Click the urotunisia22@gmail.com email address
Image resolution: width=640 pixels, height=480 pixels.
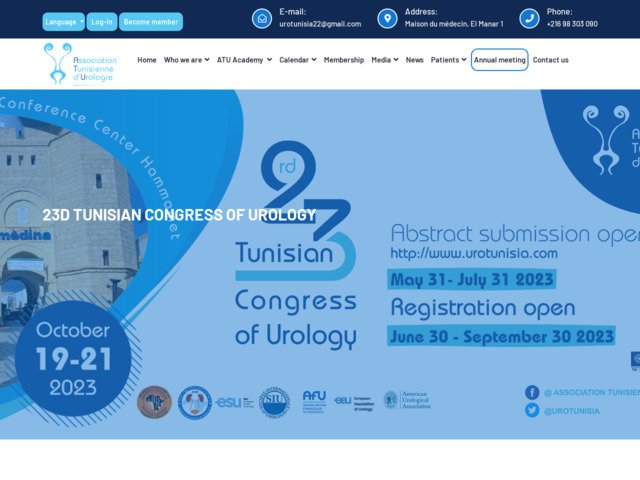[x=320, y=24]
